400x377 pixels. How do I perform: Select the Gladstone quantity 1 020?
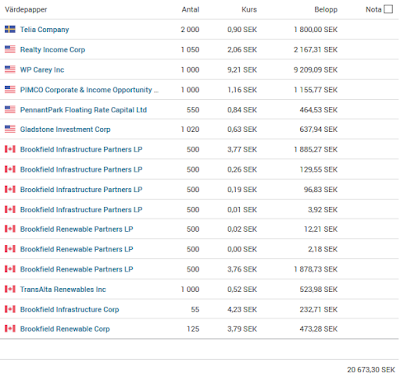tap(190, 129)
